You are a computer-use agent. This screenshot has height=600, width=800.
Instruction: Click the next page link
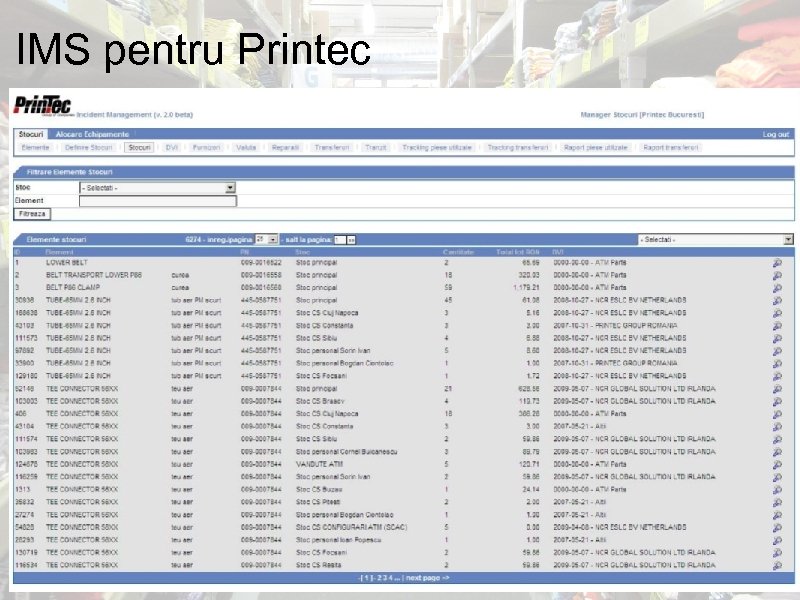pyautogui.click(x=428, y=578)
